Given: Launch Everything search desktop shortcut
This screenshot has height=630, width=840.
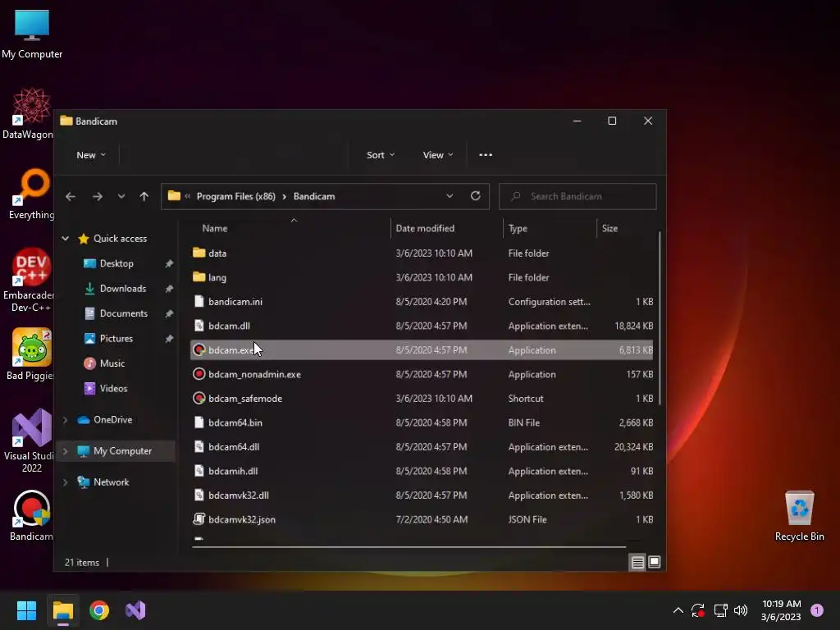Looking at the screenshot, I should pos(31,194).
